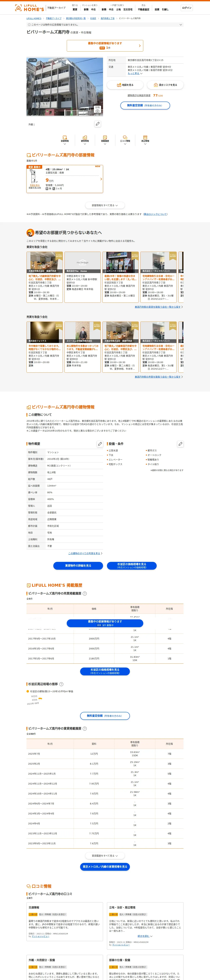
Task: Click 賃貸物件の詳細を見る button
Action: [78, 566]
